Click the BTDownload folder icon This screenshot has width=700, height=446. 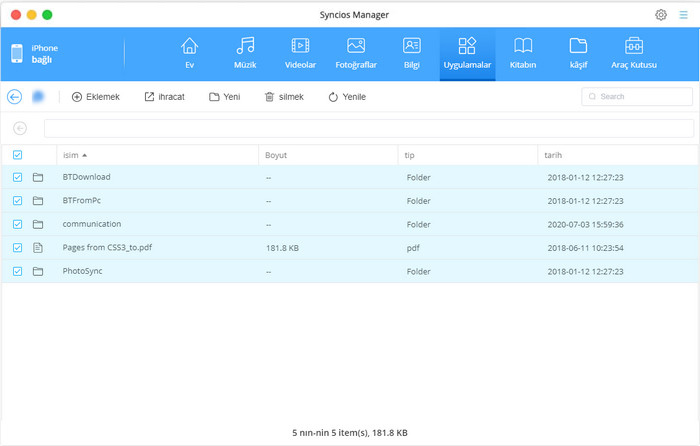[38, 177]
